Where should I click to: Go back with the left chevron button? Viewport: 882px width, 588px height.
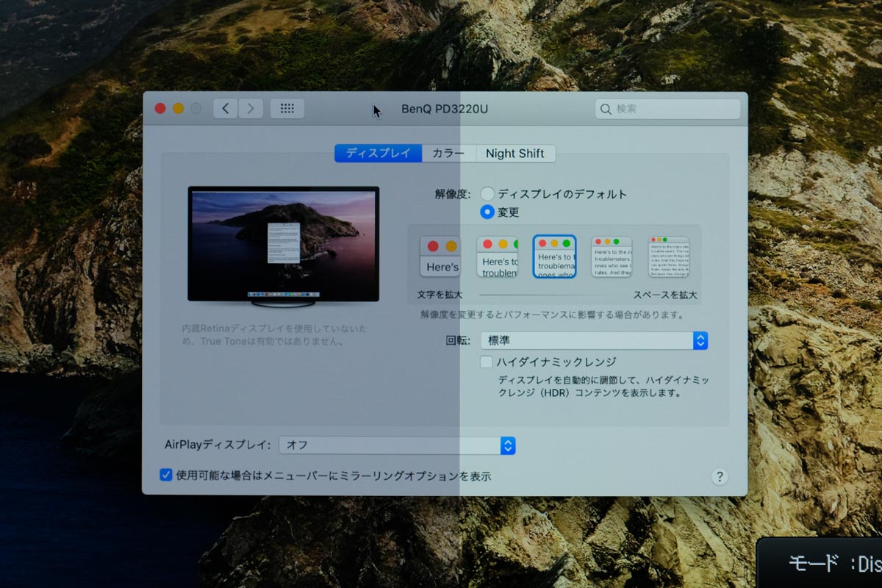[x=226, y=109]
